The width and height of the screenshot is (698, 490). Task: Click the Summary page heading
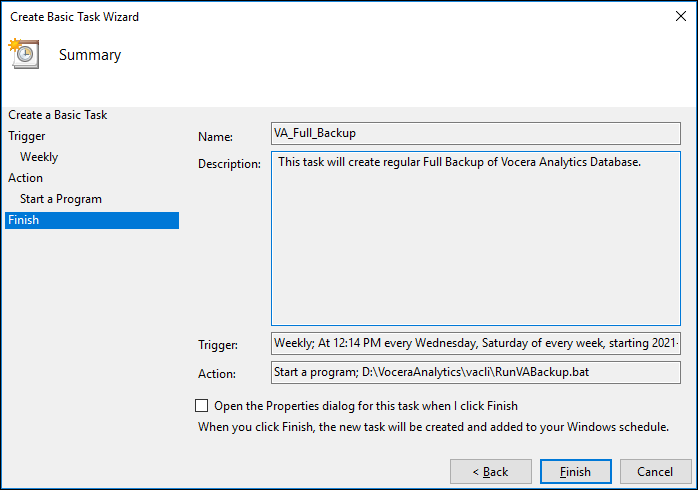click(x=90, y=55)
